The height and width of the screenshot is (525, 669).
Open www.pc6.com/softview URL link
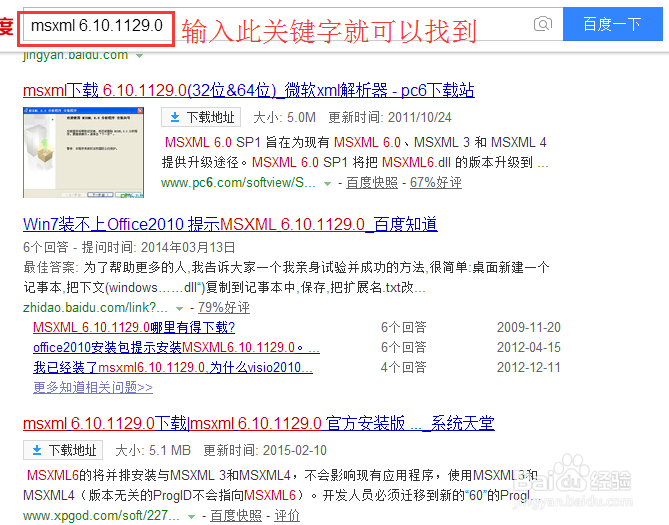tap(238, 183)
